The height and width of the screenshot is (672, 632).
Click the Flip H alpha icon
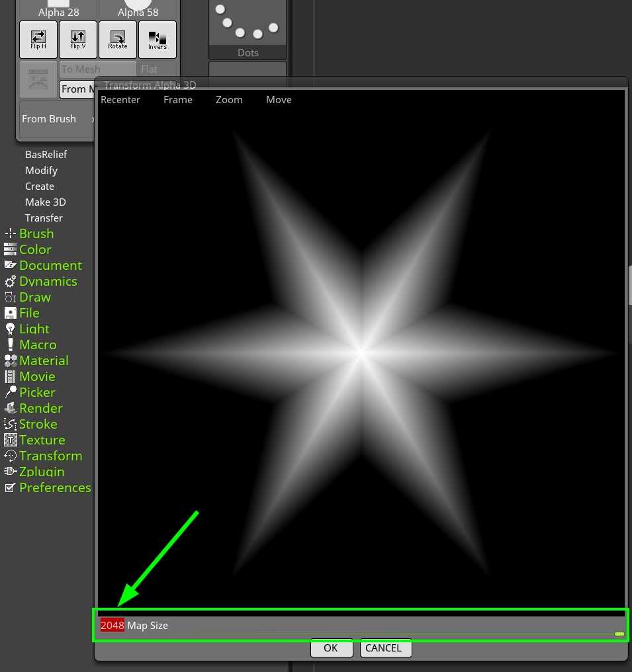coord(38,40)
